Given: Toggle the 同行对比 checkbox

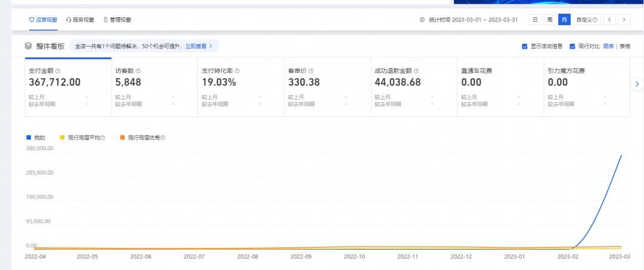Looking at the screenshot, I should tap(572, 46).
